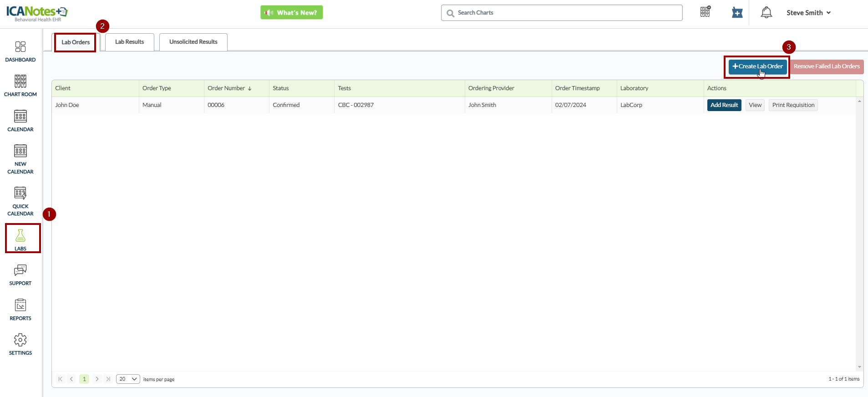Select the Labs flask icon

coord(20,236)
